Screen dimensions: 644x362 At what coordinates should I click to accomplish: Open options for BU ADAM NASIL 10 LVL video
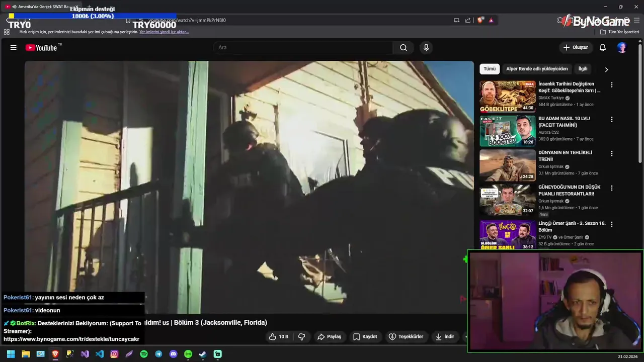[x=612, y=120]
